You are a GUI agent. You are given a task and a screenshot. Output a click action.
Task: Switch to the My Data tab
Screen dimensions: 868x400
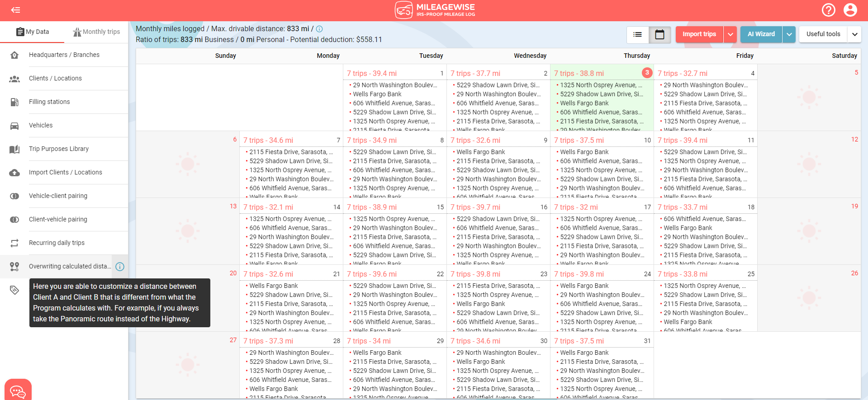click(32, 32)
